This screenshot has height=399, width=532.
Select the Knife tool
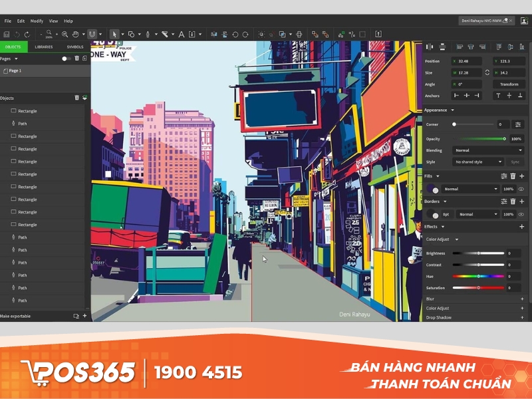point(164,35)
